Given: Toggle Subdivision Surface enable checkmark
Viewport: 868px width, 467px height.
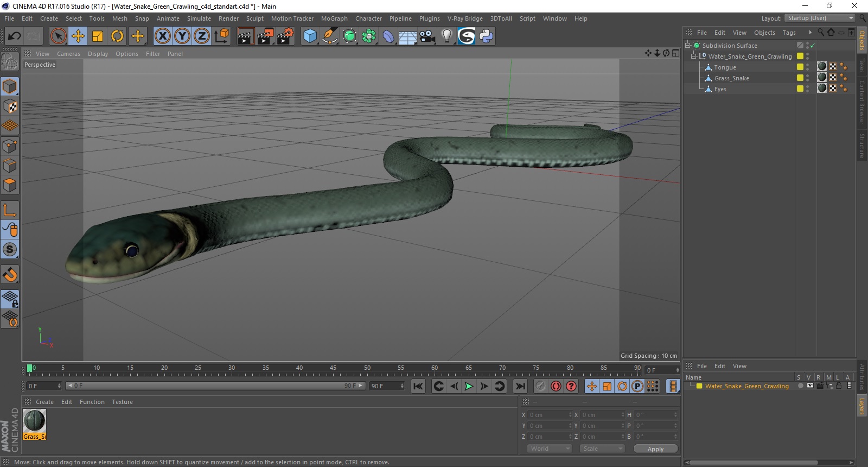Looking at the screenshot, I should tap(812, 46).
